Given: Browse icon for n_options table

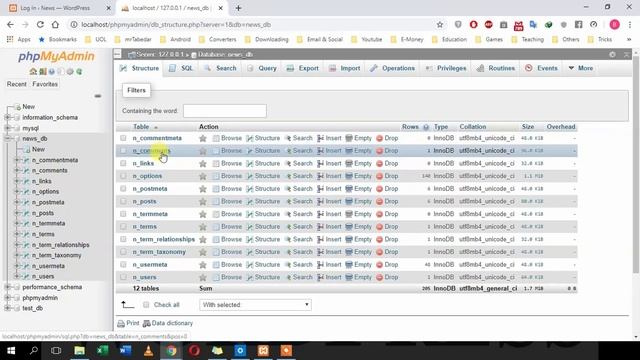Looking at the screenshot, I should click(216, 176).
